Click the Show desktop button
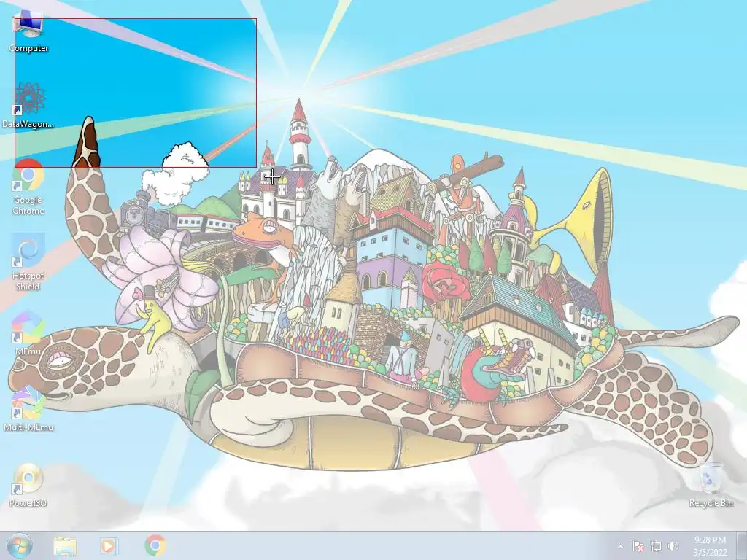The image size is (747, 560). click(x=742, y=545)
